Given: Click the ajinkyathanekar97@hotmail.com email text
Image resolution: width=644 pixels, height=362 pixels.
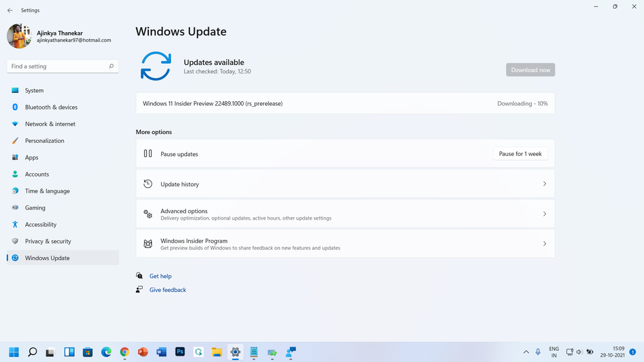Looking at the screenshot, I should (x=74, y=40).
